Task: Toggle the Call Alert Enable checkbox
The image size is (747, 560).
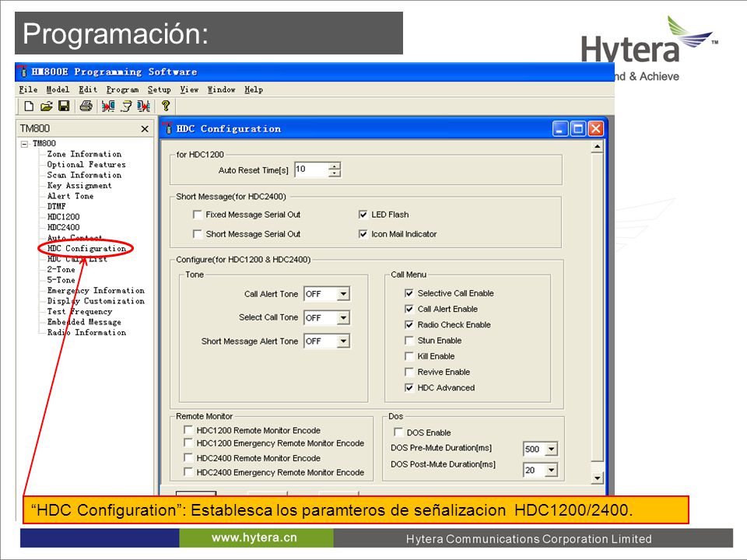Action: point(409,309)
